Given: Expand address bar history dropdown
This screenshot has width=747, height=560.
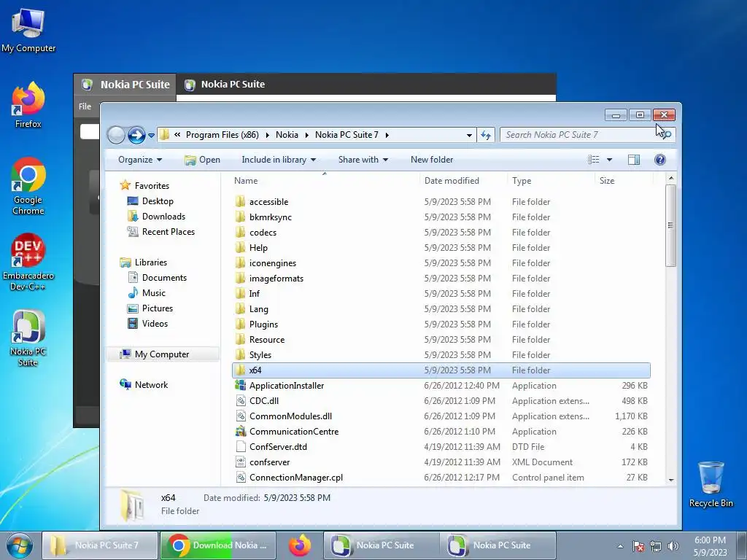Looking at the screenshot, I should pos(469,135).
